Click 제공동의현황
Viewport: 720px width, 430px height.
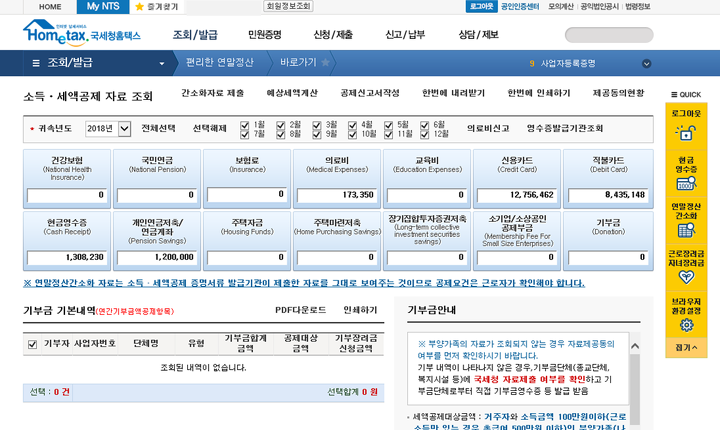618,93
